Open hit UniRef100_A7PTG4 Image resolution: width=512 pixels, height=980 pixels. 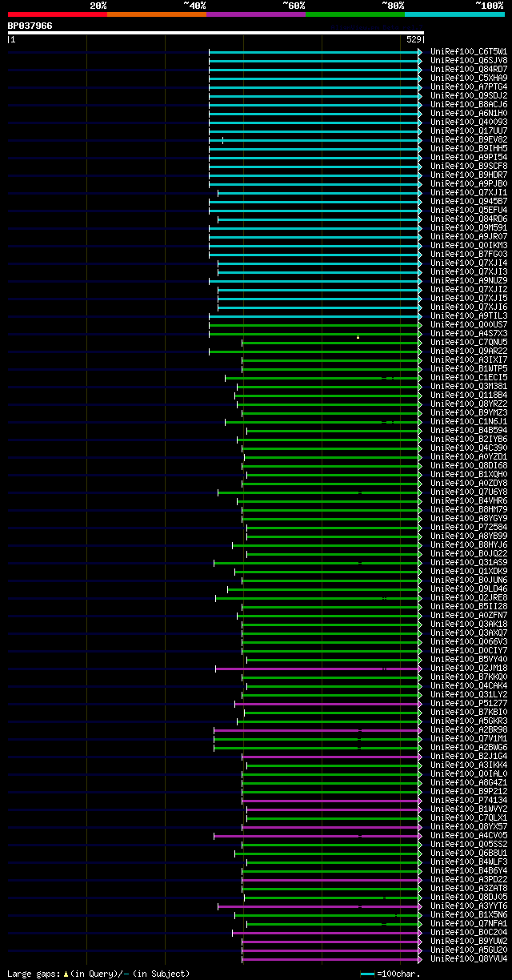pos(469,86)
